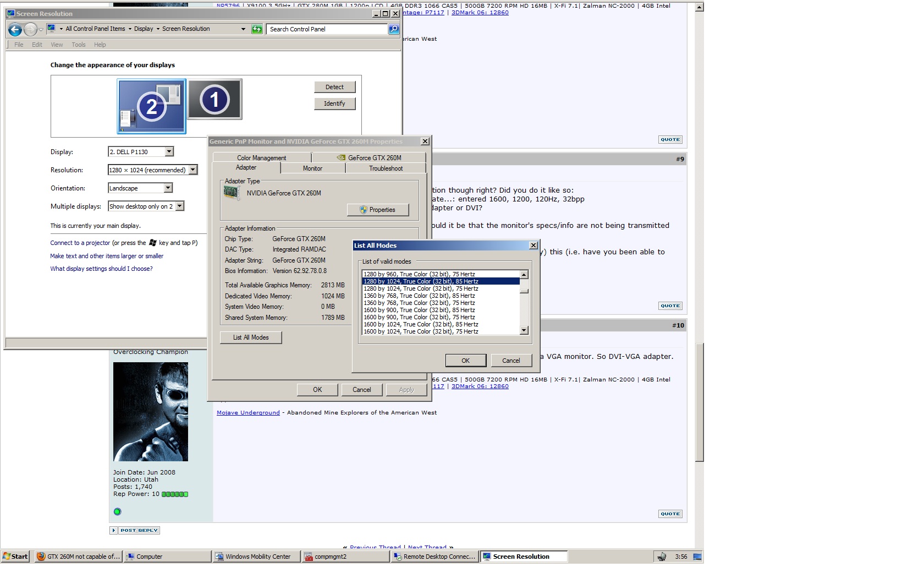Open the File menu

pos(19,45)
